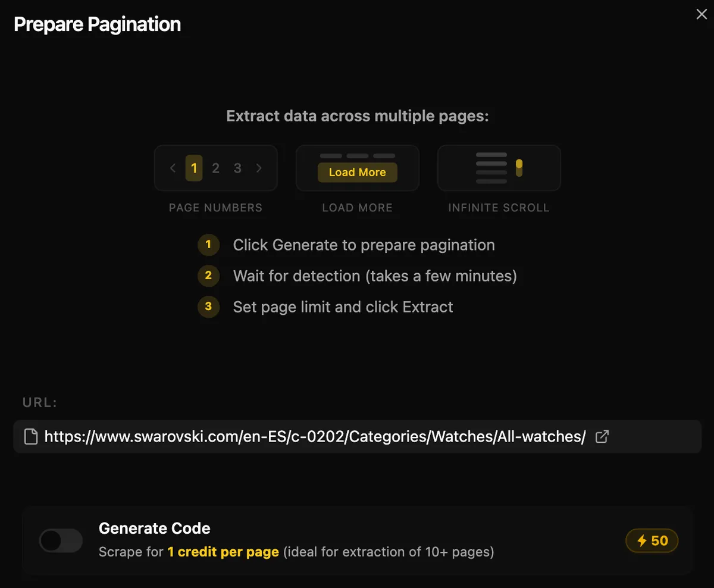Screen dimensions: 714x588
Task: Click the yellow step 2 badge
Action: point(208,276)
